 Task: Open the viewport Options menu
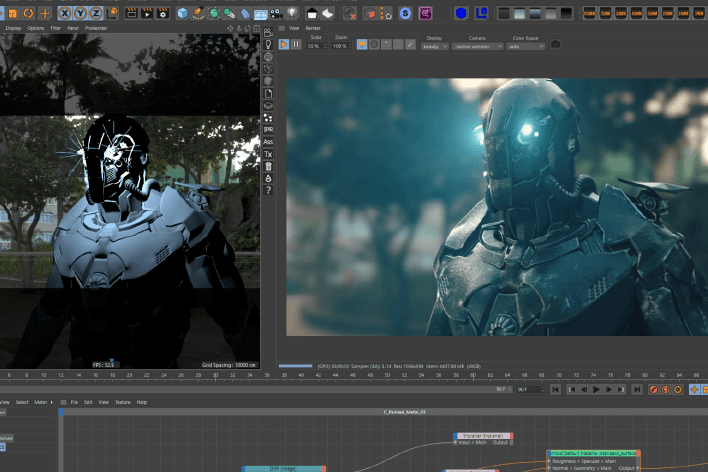(x=36, y=28)
